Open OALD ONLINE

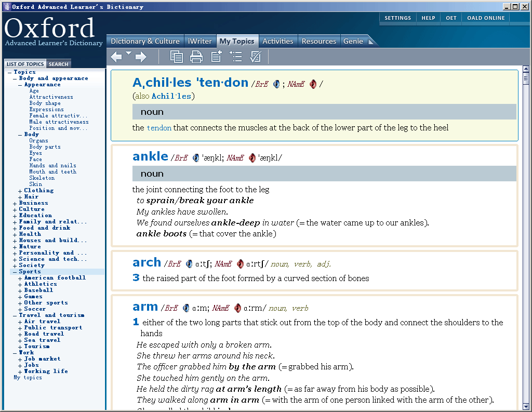click(486, 18)
